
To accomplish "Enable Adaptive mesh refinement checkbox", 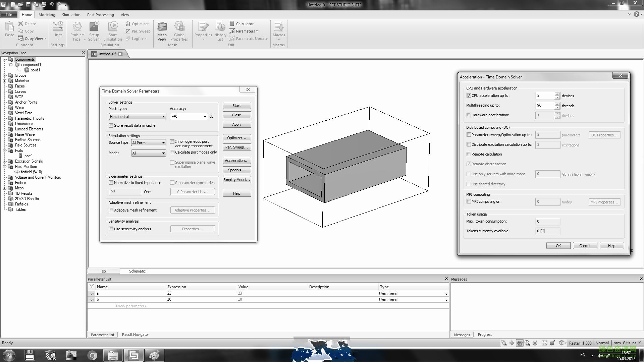I will click(111, 210).
